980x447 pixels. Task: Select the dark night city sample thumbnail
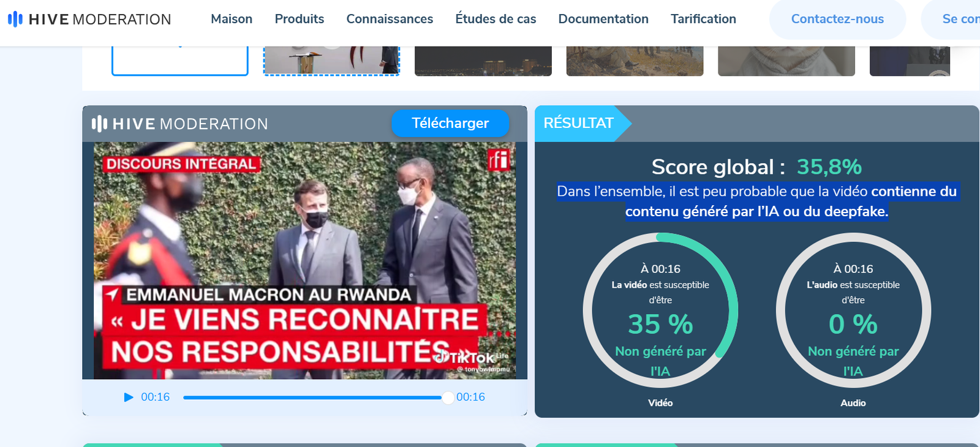483,61
